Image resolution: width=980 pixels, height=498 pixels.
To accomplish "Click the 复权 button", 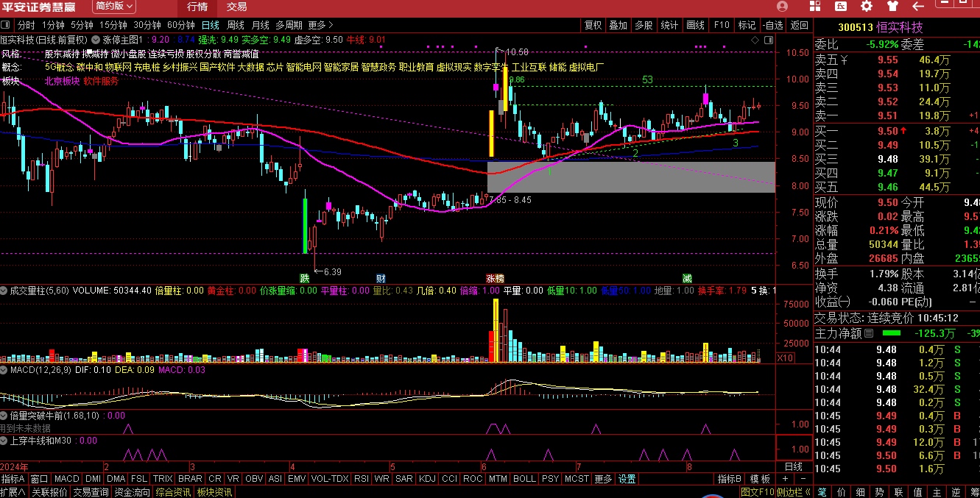I will (x=593, y=25).
